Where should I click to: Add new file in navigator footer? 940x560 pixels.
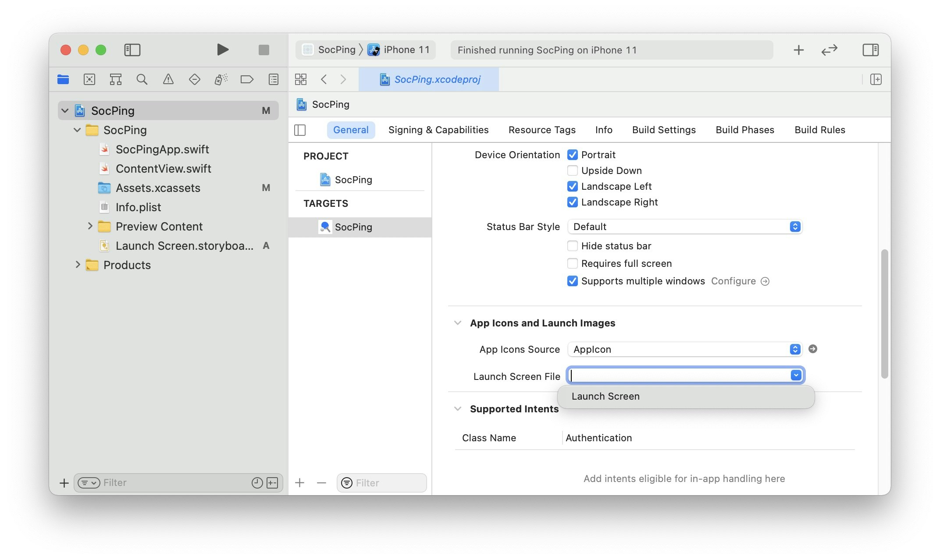coord(64,483)
